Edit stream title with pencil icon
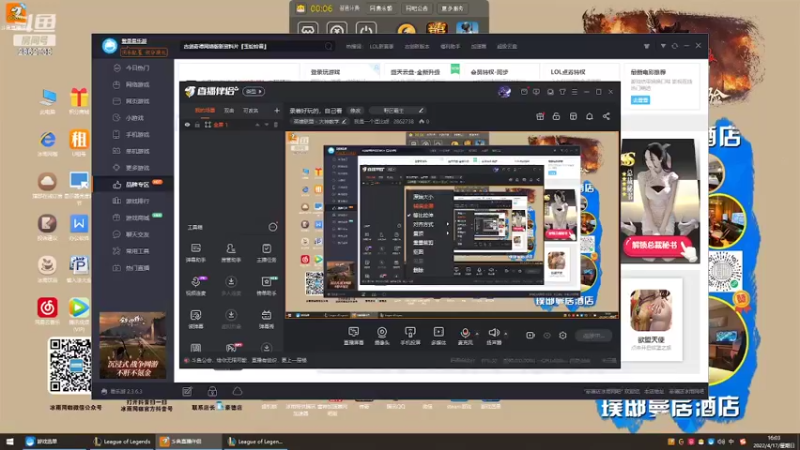The image size is (800, 450). point(421,110)
